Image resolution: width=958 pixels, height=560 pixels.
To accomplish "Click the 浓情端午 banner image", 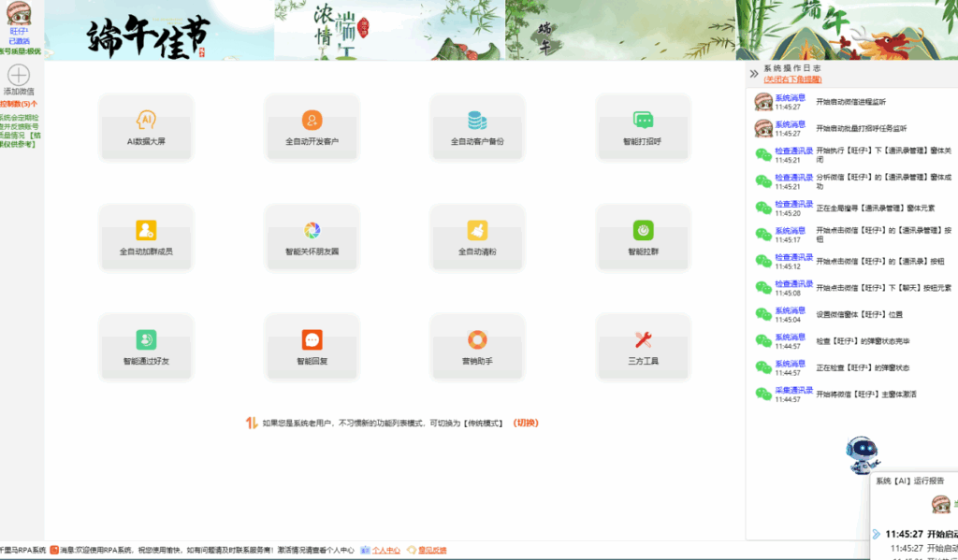I will (390, 30).
